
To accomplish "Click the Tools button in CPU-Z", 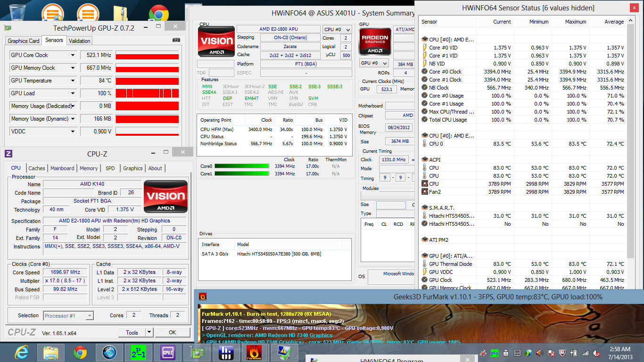I will pyautogui.click(x=132, y=332).
